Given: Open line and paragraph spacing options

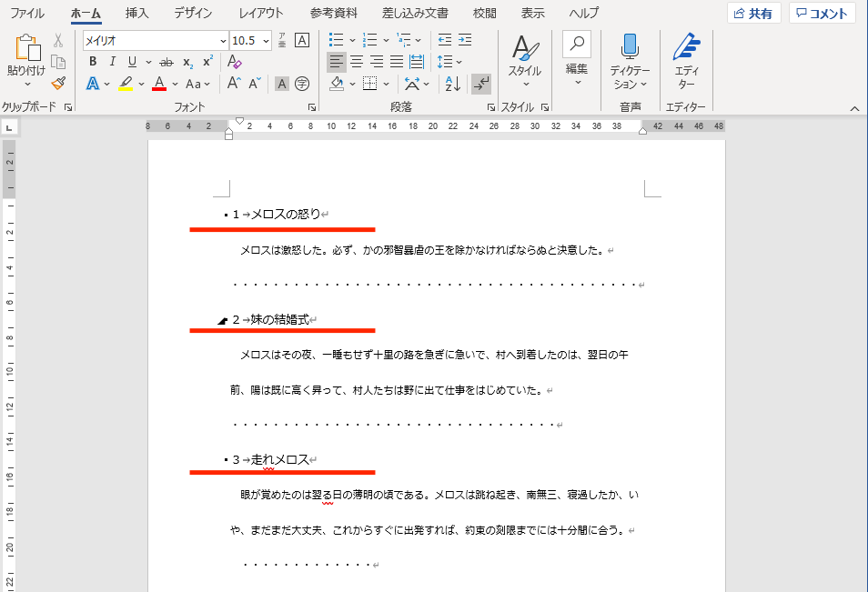Looking at the screenshot, I should coord(445,62).
